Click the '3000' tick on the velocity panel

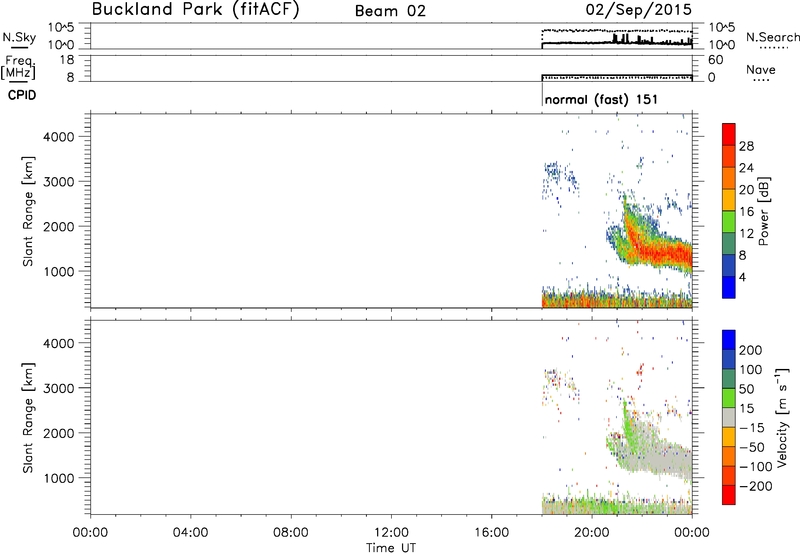59,388
